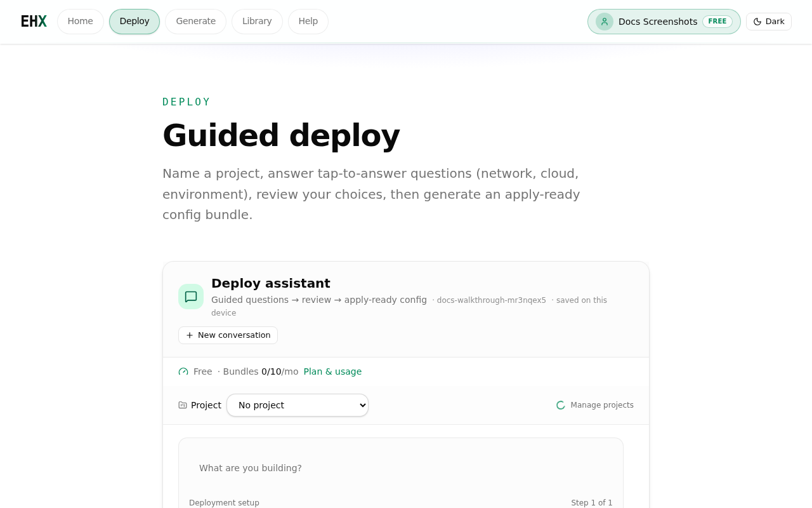The width and height of the screenshot is (812, 508).
Task: Click the docs-walkthrough-mr3nqex5 session label
Action: [x=492, y=300]
